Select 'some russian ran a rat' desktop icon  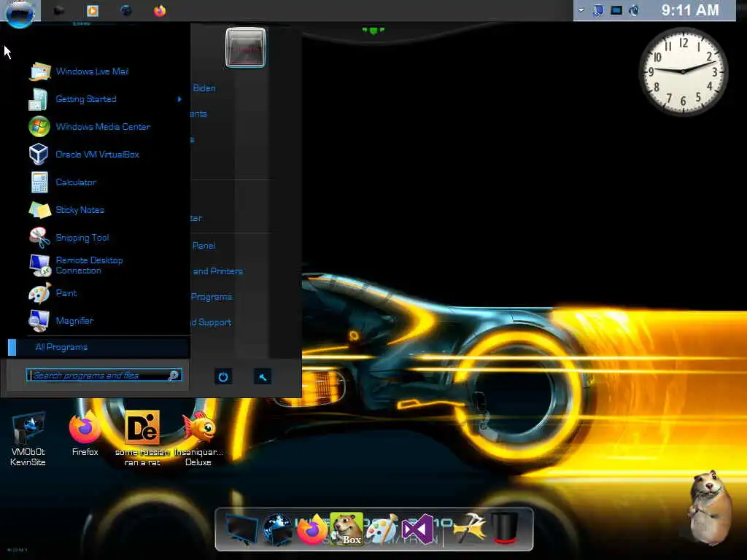click(x=142, y=439)
